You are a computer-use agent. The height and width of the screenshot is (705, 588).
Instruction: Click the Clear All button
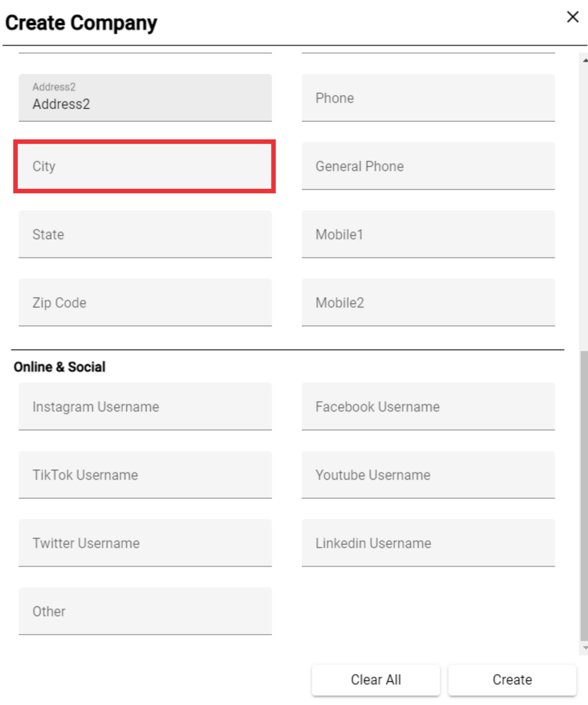pos(376,679)
